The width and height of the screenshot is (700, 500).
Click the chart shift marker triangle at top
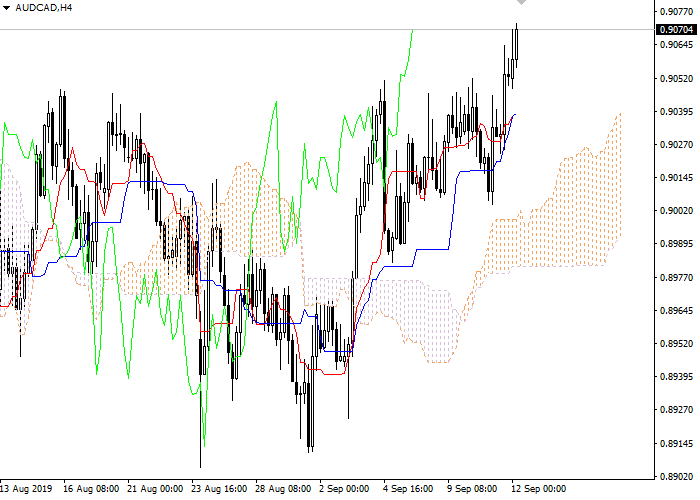[x=521, y=2]
